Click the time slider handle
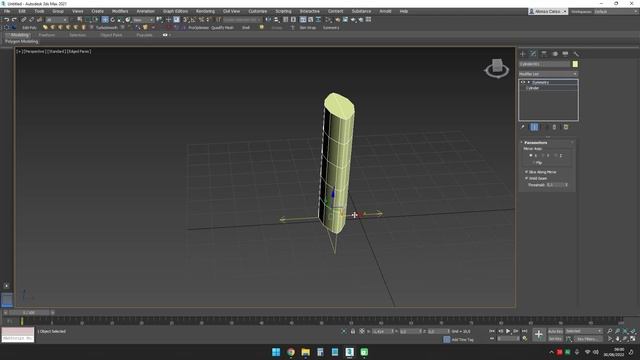Image resolution: width=640 pixels, height=360 pixels. pyautogui.click(x=29, y=313)
